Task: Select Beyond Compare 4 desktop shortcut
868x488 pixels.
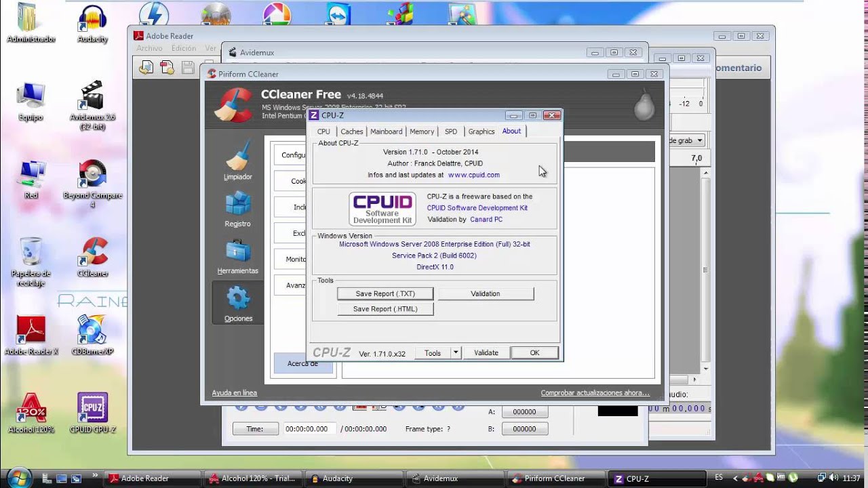Action: [x=92, y=184]
